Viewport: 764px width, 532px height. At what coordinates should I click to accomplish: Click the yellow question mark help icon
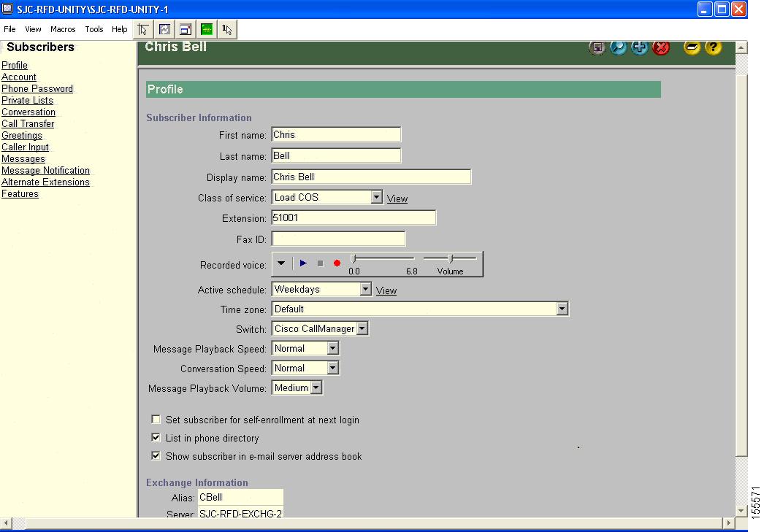[713, 47]
